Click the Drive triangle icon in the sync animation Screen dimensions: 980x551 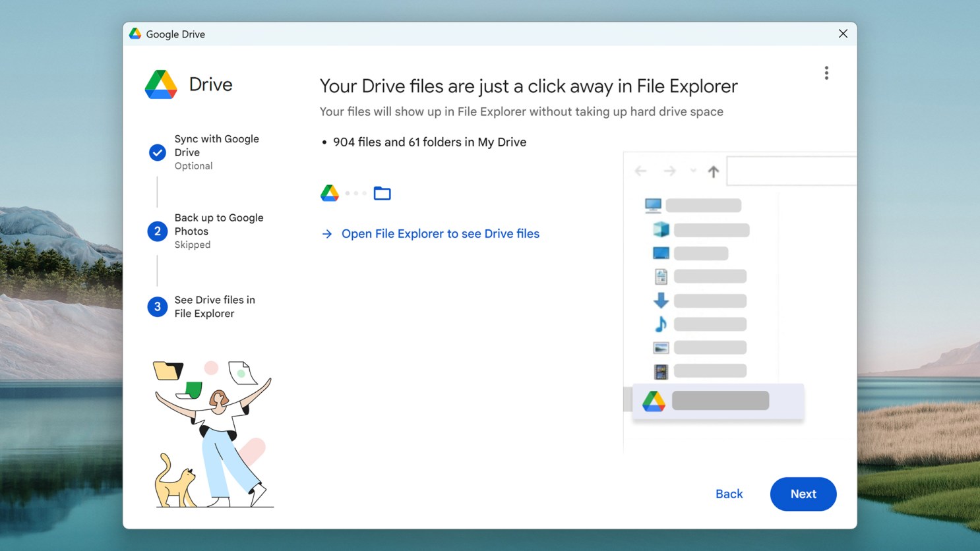[x=329, y=192]
